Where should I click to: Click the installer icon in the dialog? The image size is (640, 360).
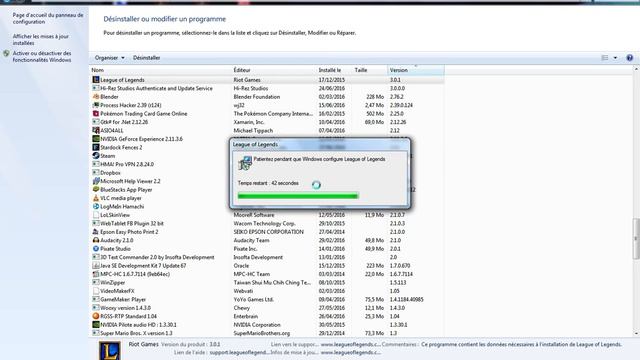245,163
